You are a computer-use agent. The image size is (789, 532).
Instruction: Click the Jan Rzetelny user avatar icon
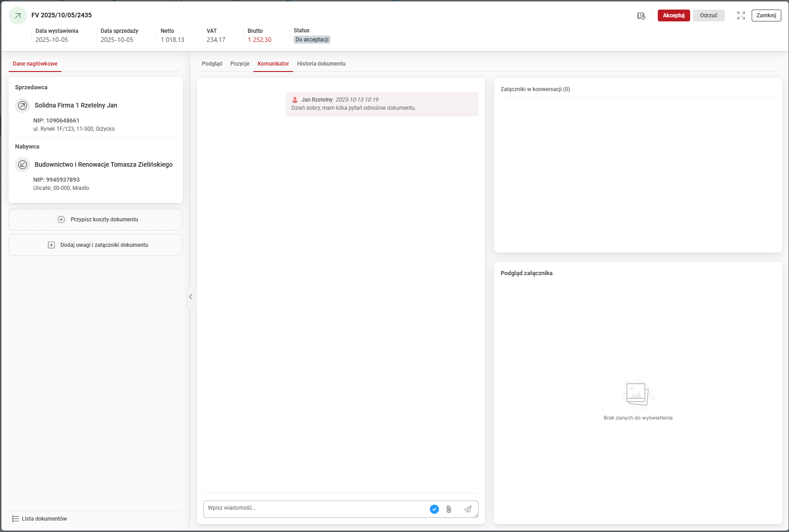point(295,100)
